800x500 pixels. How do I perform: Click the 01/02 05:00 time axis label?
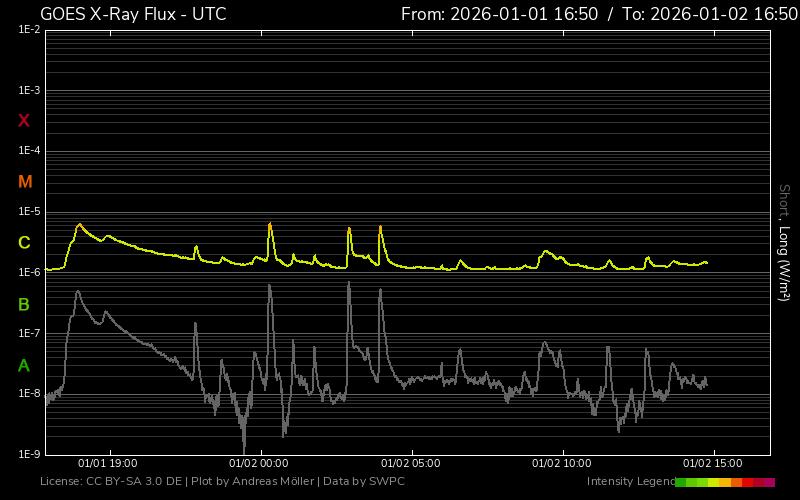point(411,464)
